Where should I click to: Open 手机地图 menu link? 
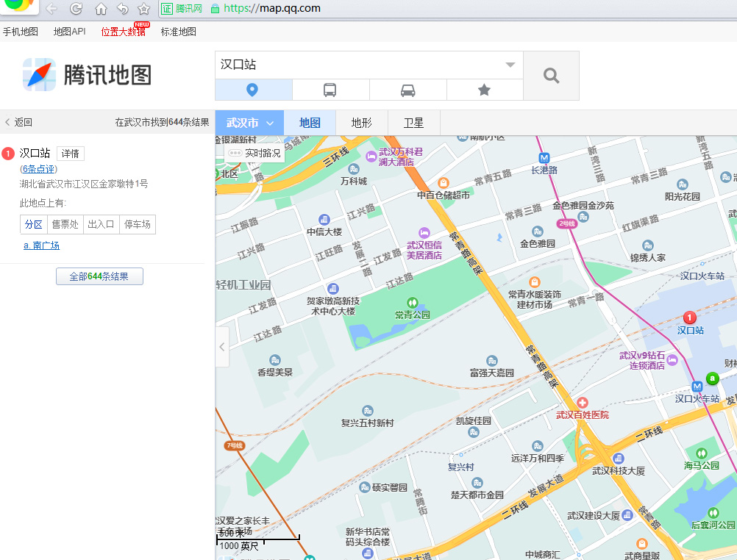[x=20, y=32]
